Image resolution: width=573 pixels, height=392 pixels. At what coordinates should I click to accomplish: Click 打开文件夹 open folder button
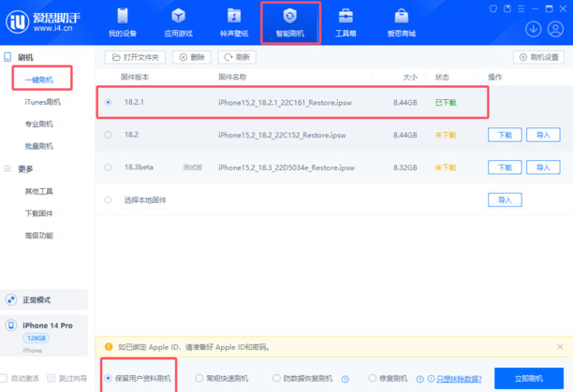[138, 57]
